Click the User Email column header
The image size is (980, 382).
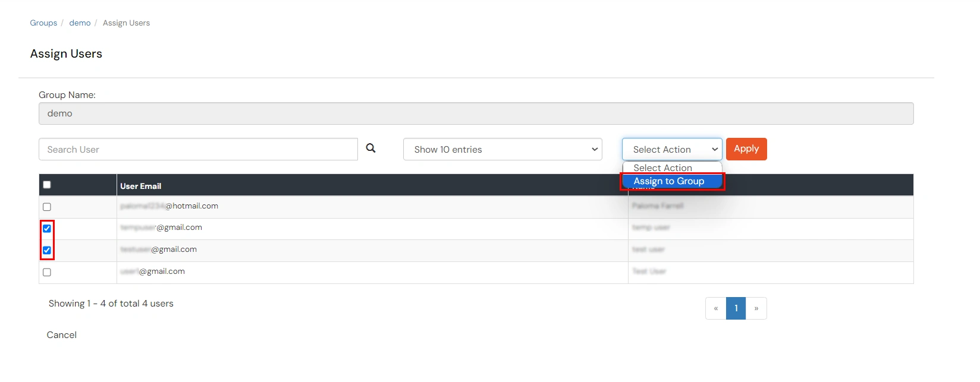[x=141, y=186]
